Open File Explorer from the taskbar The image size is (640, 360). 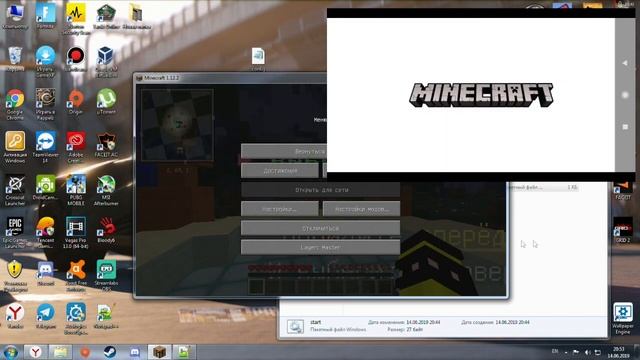click(x=60, y=352)
